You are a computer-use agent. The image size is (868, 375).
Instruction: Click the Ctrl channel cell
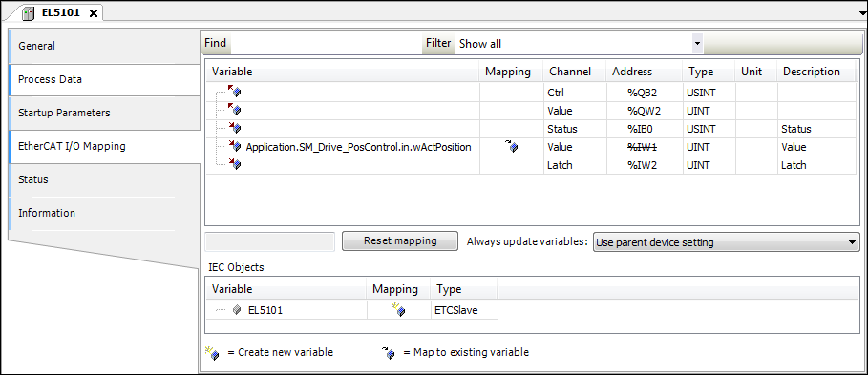574,93
